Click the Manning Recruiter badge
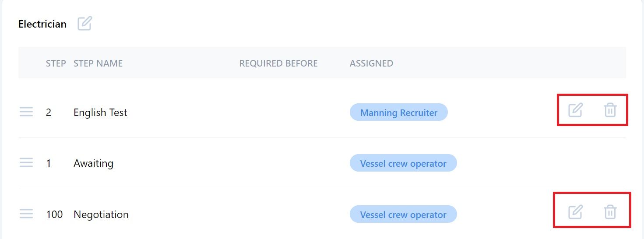The image size is (644, 239). tap(399, 112)
